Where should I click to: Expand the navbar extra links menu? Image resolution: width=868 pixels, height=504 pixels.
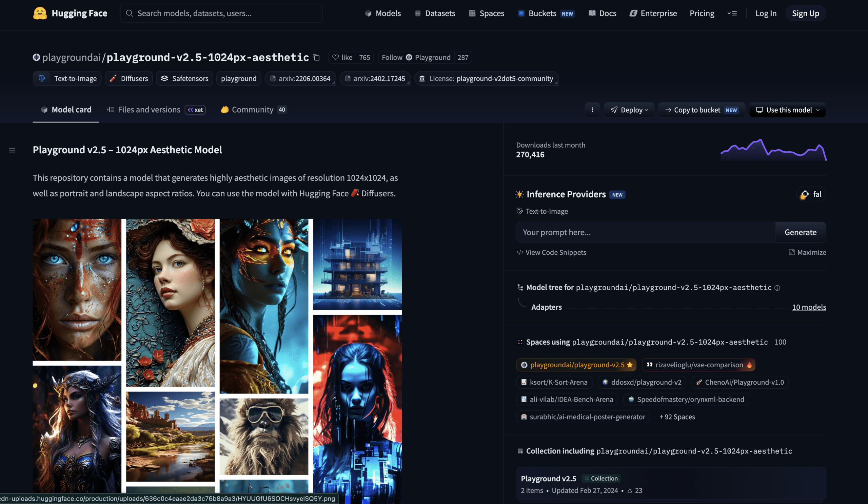[x=732, y=13]
